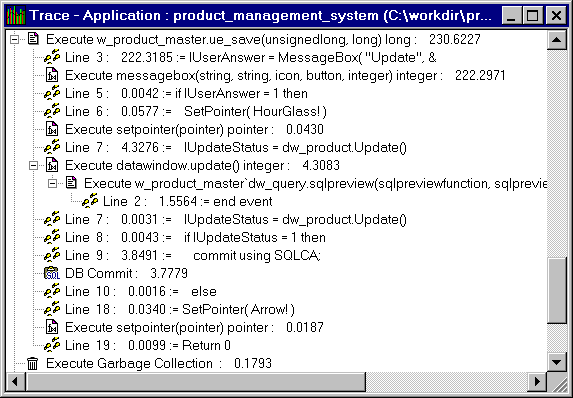Click the footprint icon for Line 9 commit
573x398 pixels.
[52, 255]
